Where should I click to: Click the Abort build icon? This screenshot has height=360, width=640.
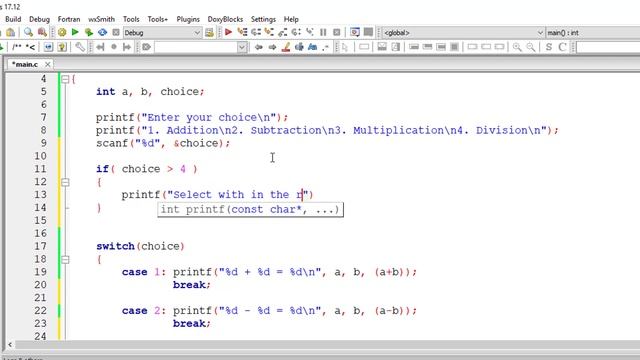tap(116, 33)
